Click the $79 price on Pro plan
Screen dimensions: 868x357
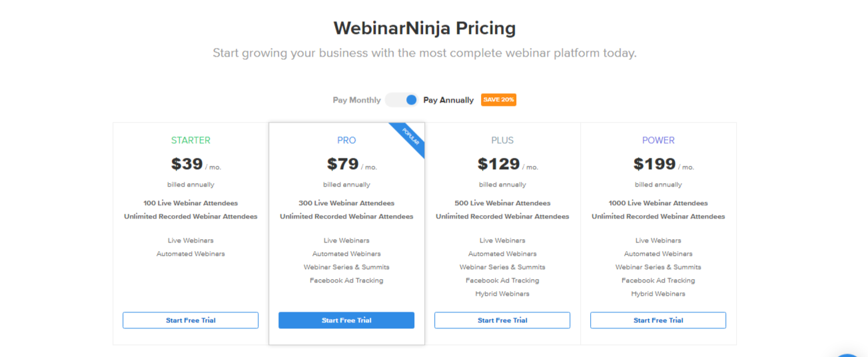pyautogui.click(x=343, y=164)
